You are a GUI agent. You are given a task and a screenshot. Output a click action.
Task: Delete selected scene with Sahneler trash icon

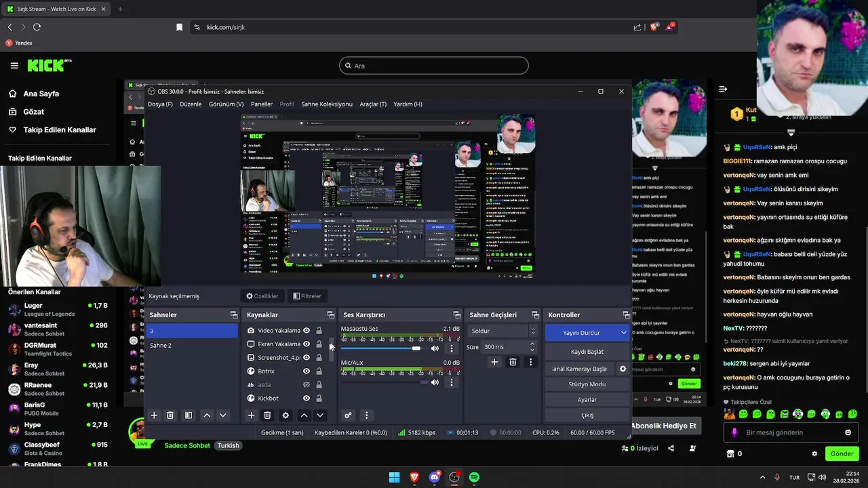[x=170, y=415]
